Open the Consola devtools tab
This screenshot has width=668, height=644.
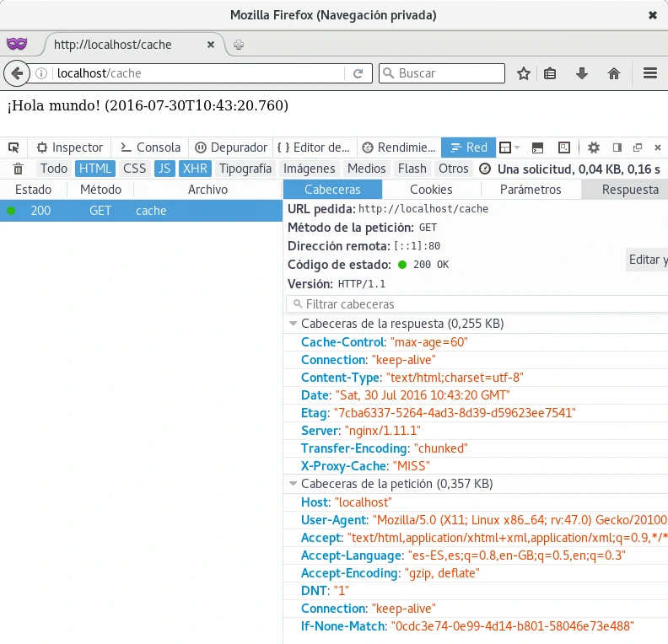tap(151, 148)
